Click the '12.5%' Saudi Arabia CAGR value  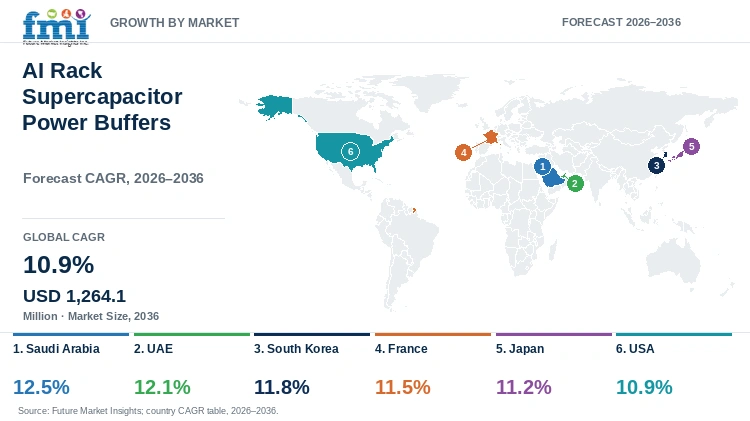(x=42, y=387)
